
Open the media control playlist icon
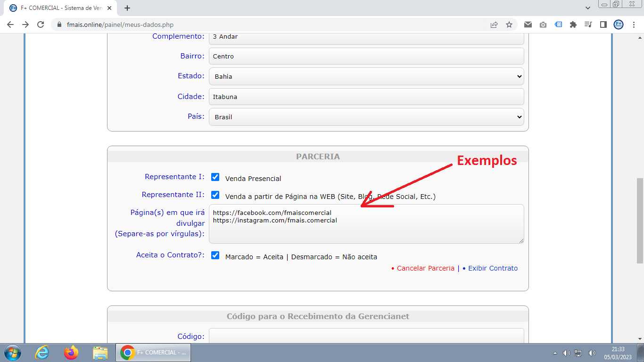(588, 25)
